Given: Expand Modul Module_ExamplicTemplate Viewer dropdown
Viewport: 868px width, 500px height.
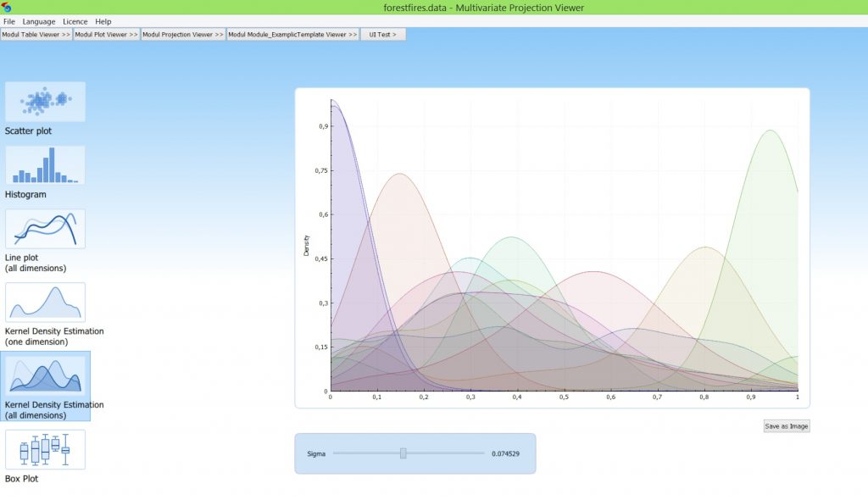Looking at the screenshot, I should 292,35.
